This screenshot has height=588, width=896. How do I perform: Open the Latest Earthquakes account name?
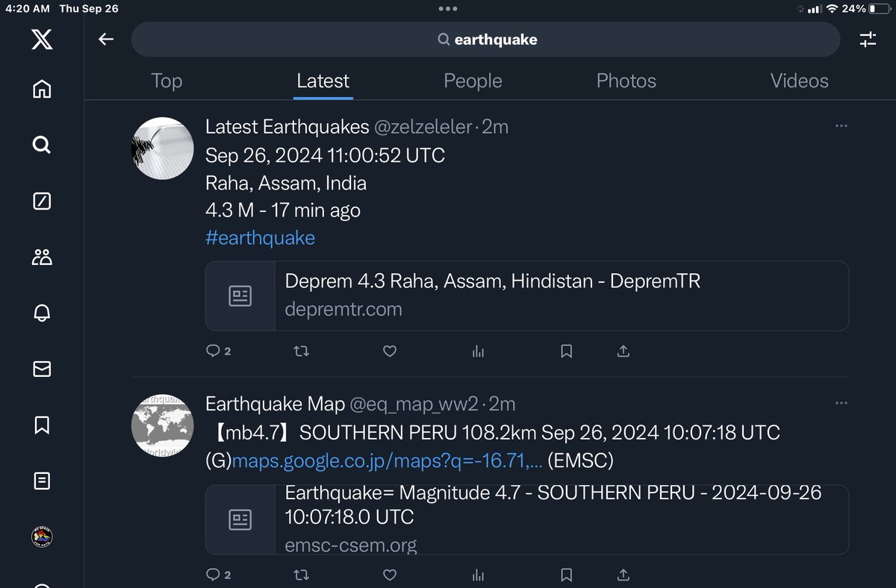pyautogui.click(x=287, y=127)
